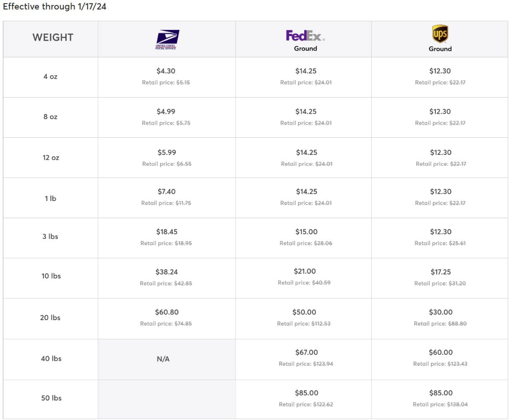
Task: Click the UPS shield logo
Action: (x=440, y=34)
